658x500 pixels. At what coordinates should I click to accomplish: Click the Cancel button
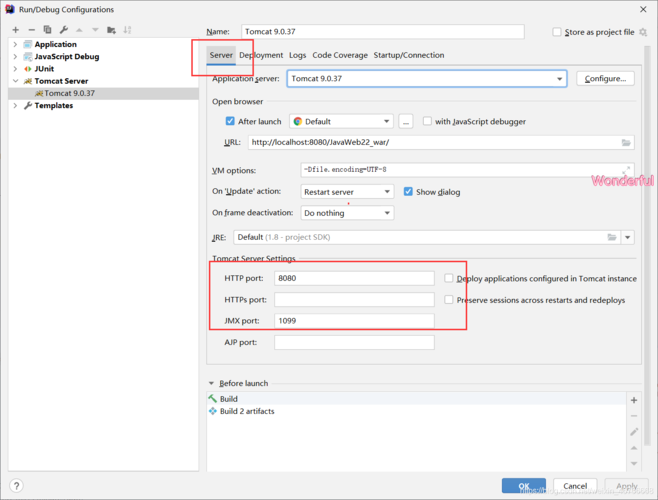pos(575,486)
